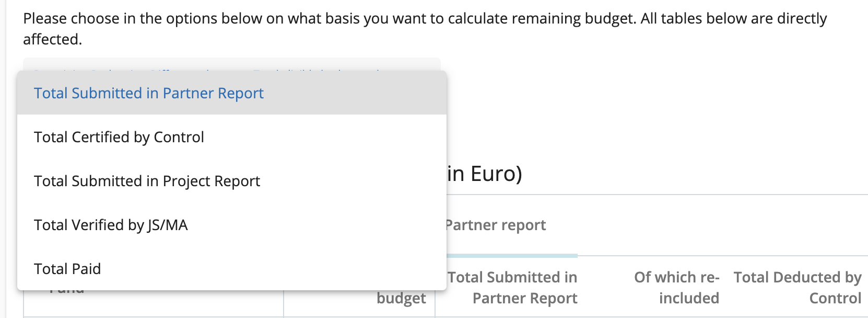The image size is (868, 318).
Task: Click the word 'affected.' in the instructions
Action: (53, 40)
